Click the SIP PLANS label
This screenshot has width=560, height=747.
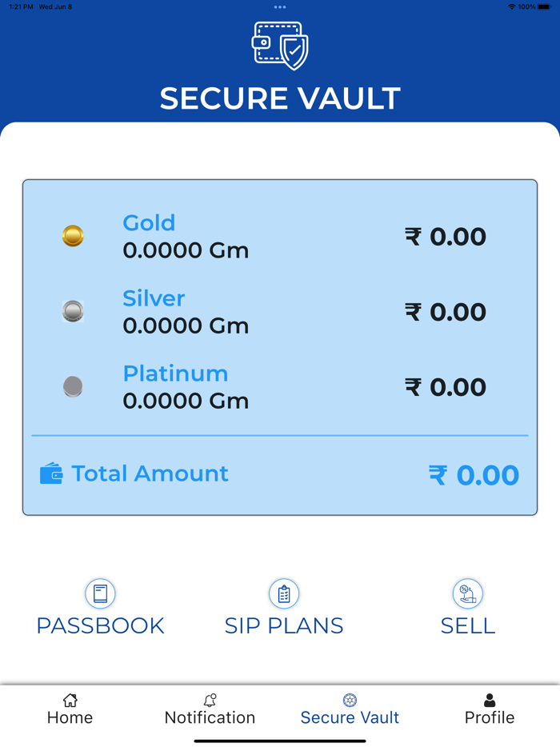[x=284, y=625]
